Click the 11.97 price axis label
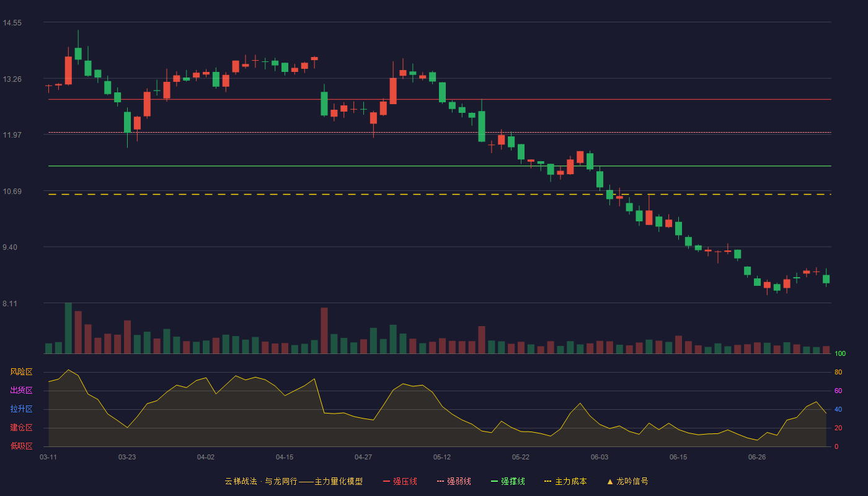The image size is (868, 496). tap(12, 135)
